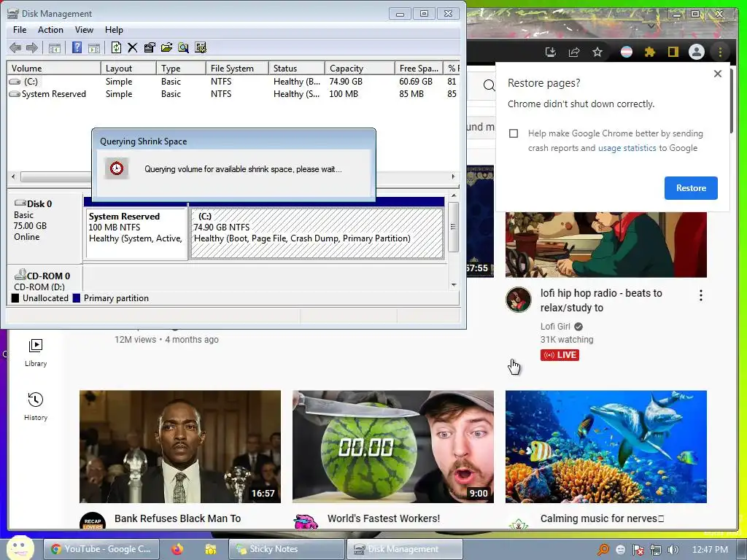Click the Start orb button
The image size is (747, 560).
tap(20, 548)
